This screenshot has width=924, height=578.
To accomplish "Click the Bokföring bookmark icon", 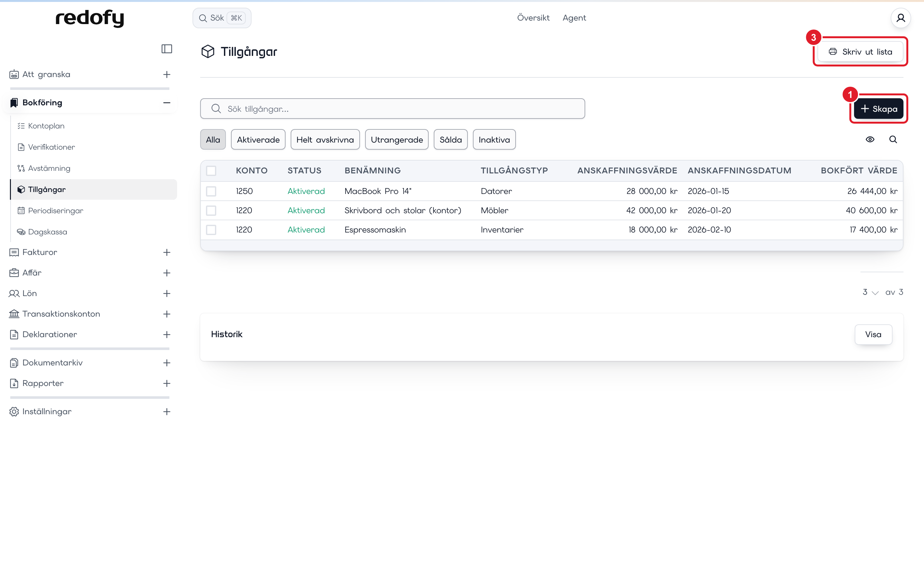I will (14, 102).
